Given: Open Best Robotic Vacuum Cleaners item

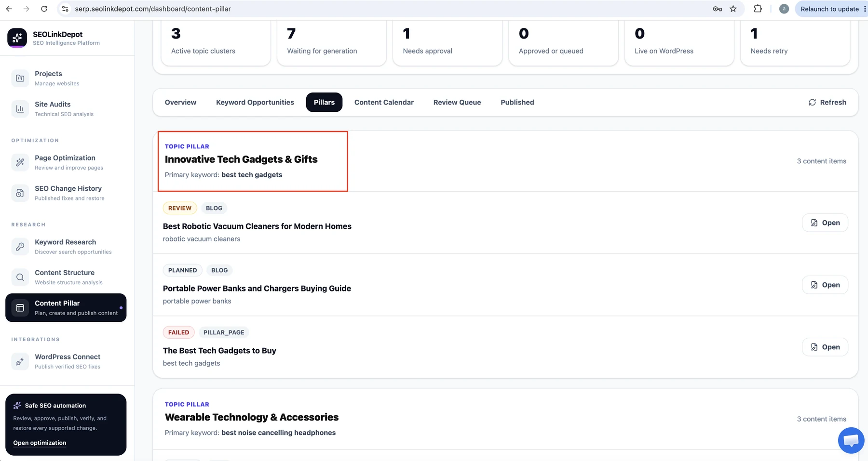Looking at the screenshot, I should coord(825,223).
